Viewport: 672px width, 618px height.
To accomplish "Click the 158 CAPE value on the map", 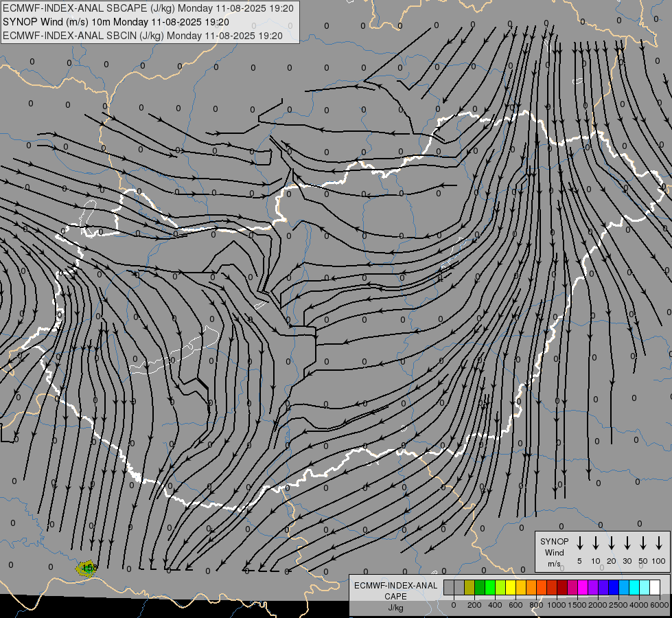I will point(90,568).
